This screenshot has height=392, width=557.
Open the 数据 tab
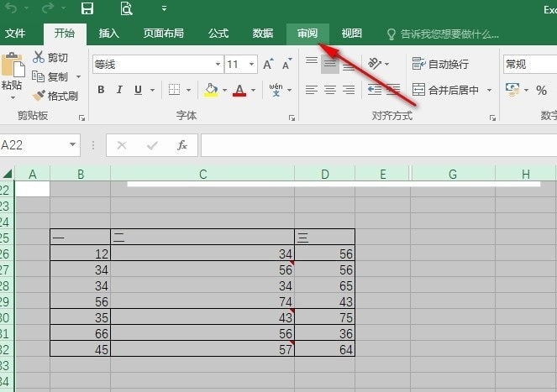point(263,34)
